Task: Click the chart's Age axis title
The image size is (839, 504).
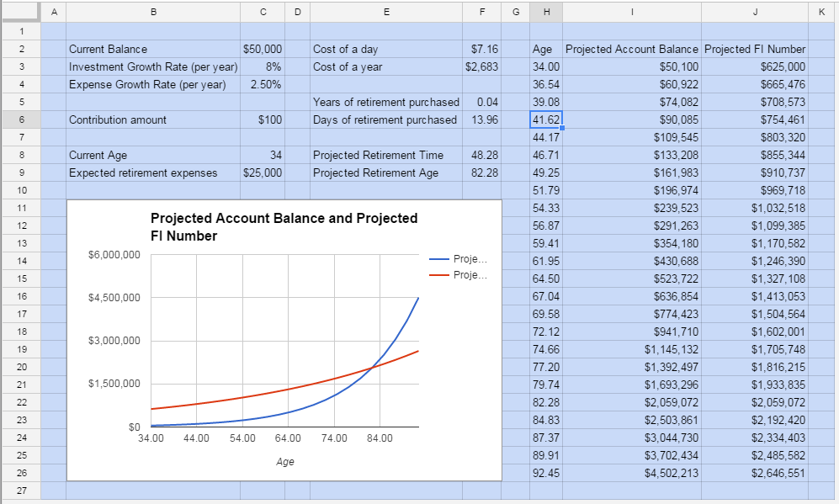Action: [285, 461]
